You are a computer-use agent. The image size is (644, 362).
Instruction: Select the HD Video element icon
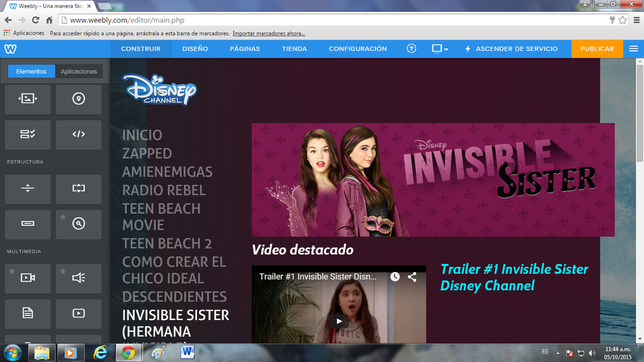pyautogui.click(x=28, y=278)
